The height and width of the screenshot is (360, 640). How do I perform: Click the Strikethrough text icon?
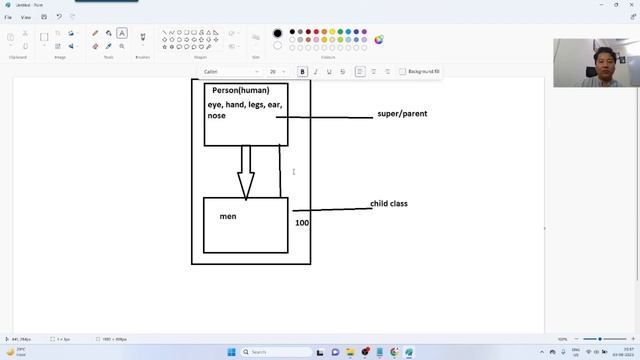(343, 72)
